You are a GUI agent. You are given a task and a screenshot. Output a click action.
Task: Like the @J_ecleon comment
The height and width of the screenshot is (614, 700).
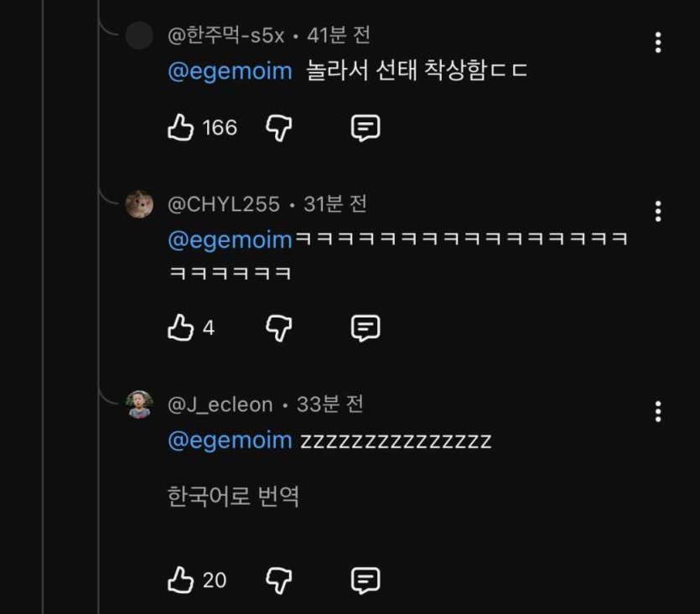(x=181, y=580)
